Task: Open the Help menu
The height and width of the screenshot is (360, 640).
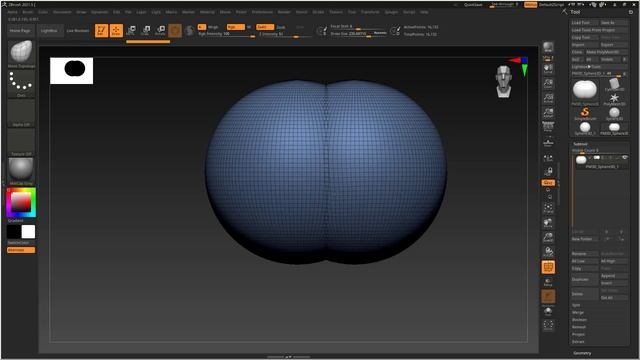Action: [x=424, y=12]
